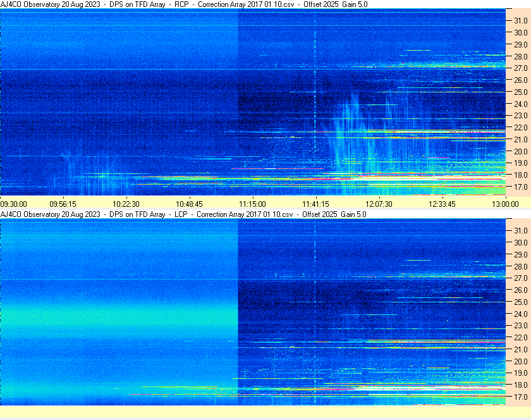
Task: Select the 12:07:30 time axis label
Action: 379,204
